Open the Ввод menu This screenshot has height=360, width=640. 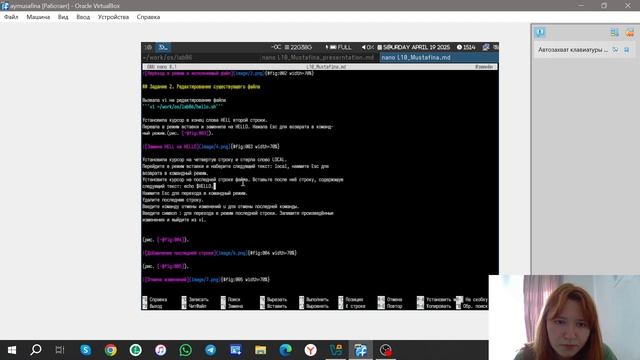83,17
